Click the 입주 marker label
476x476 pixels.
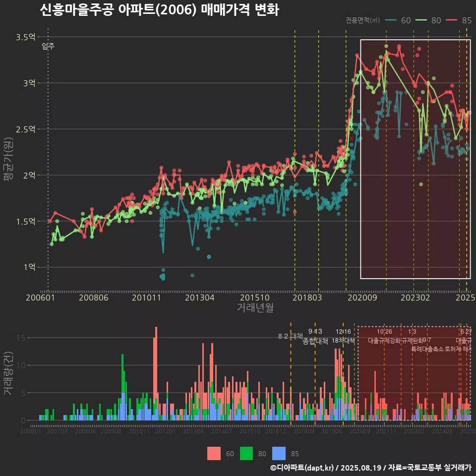tap(48, 46)
